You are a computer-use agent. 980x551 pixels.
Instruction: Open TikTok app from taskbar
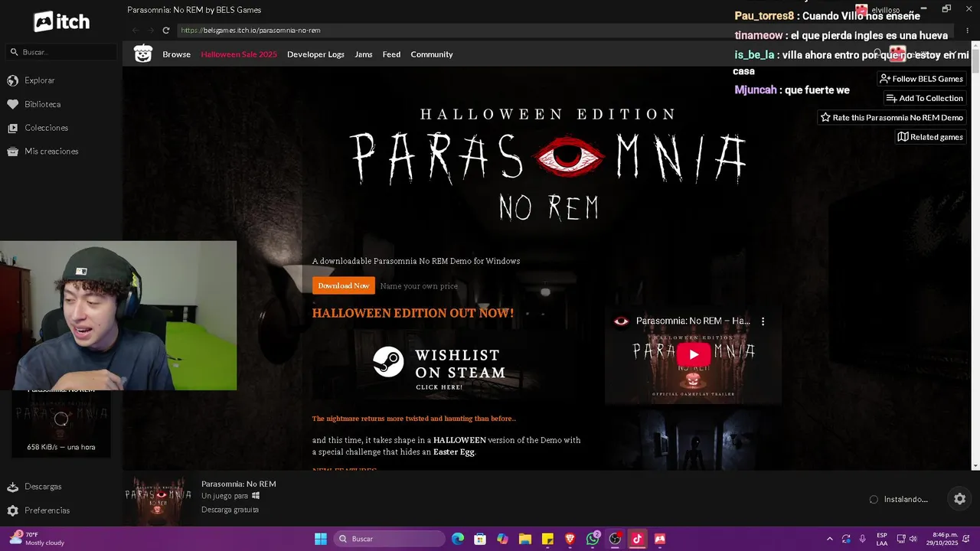[x=637, y=539]
